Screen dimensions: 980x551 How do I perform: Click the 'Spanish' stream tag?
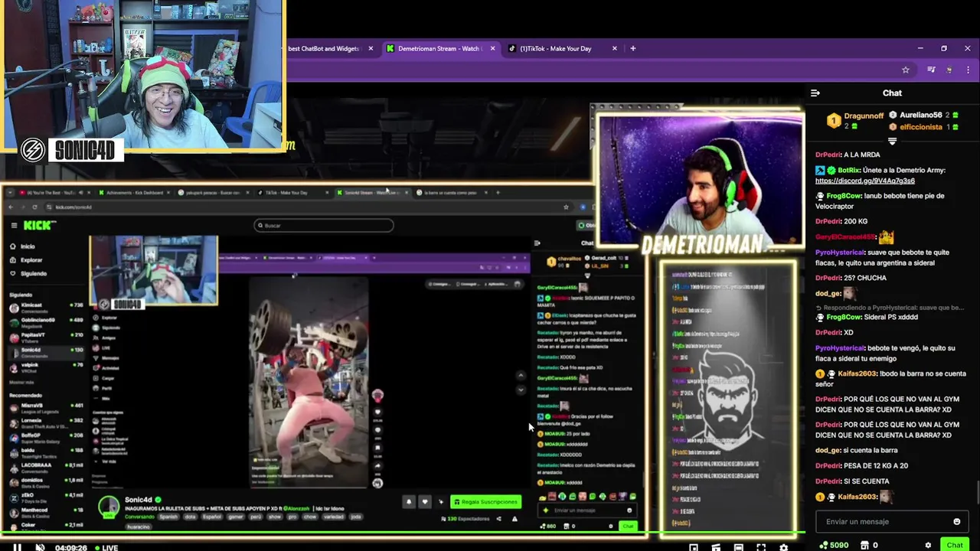168,517
